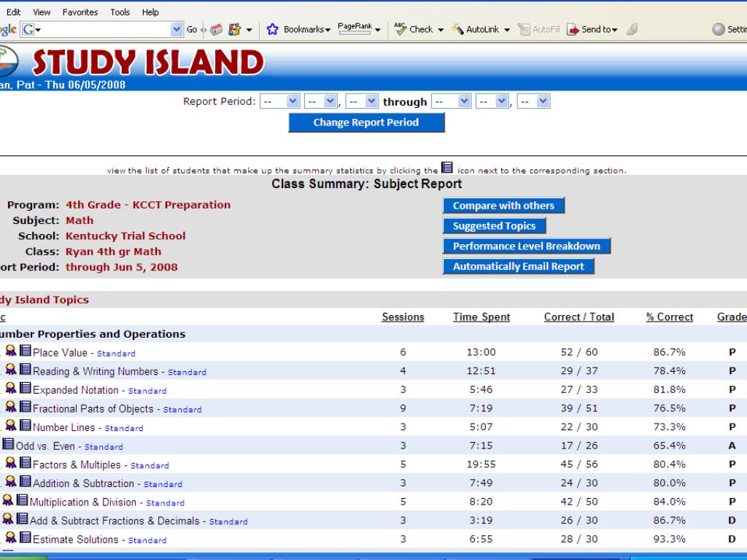Sort by the Sessions column header
747x560 pixels.
coord(403,317)
